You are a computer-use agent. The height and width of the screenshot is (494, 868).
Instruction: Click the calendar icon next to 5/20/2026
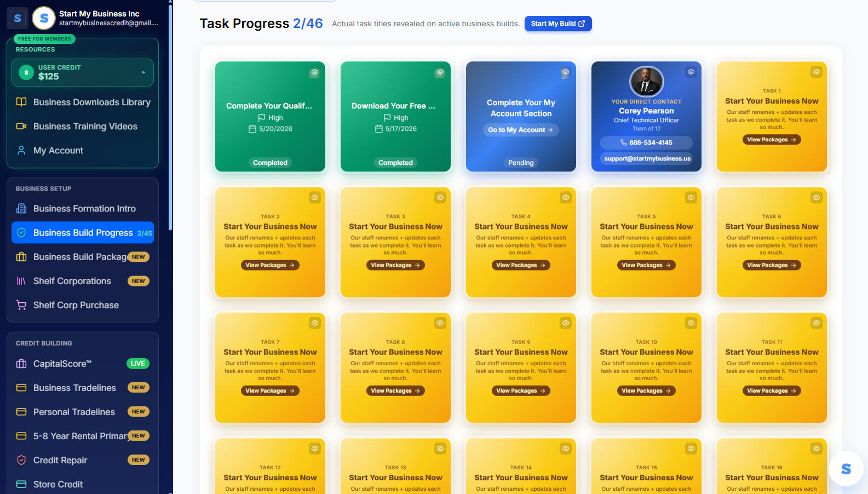pyautogui.click(x=252, y=129)
